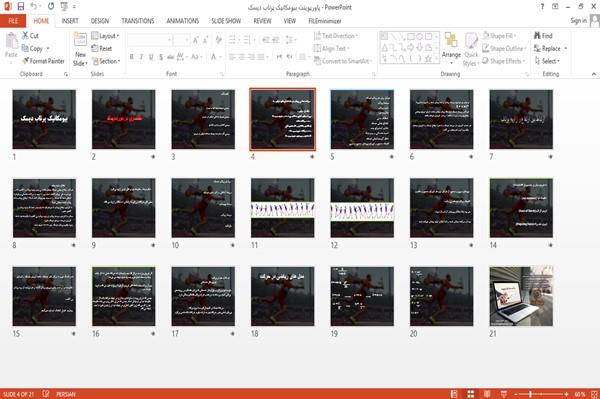Select slide 21 thumbnail with laptop image
600x399 pixels.
coord(521,296)
